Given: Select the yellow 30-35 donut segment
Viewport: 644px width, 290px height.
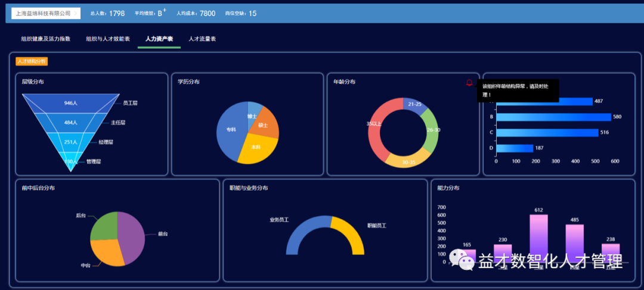Looking at the screenshot, I should point(408,161).
